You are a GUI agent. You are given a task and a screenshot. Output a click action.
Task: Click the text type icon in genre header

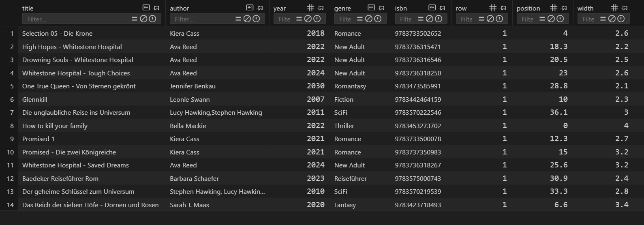(371, 8)
